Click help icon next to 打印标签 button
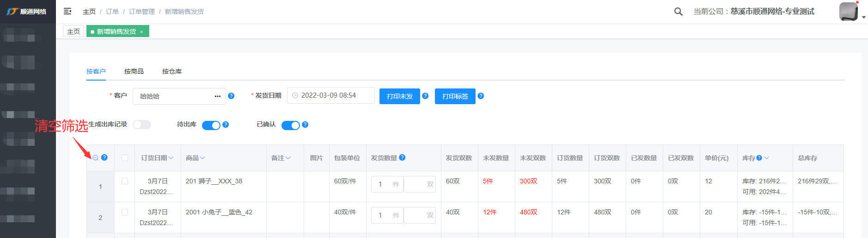 (481, 96)
